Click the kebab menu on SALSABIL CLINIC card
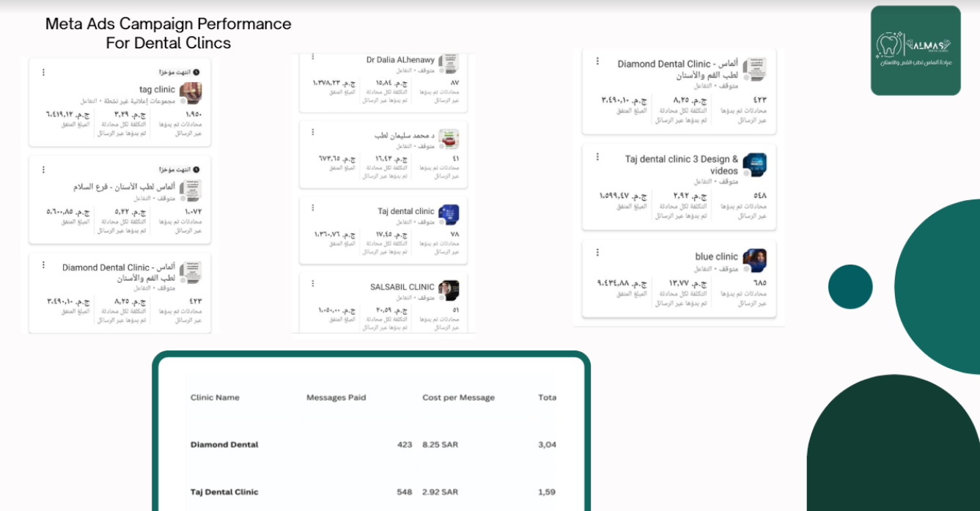Viewport: 980px width, 511px height. point(312,283)
